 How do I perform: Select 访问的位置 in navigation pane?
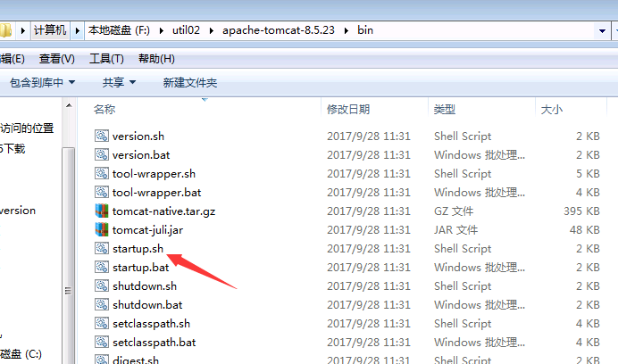coord(27,128)
